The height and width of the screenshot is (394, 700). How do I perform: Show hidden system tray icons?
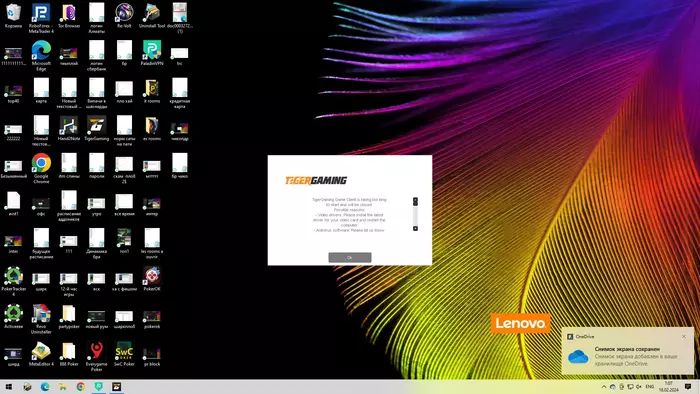[x=604, y=387]
